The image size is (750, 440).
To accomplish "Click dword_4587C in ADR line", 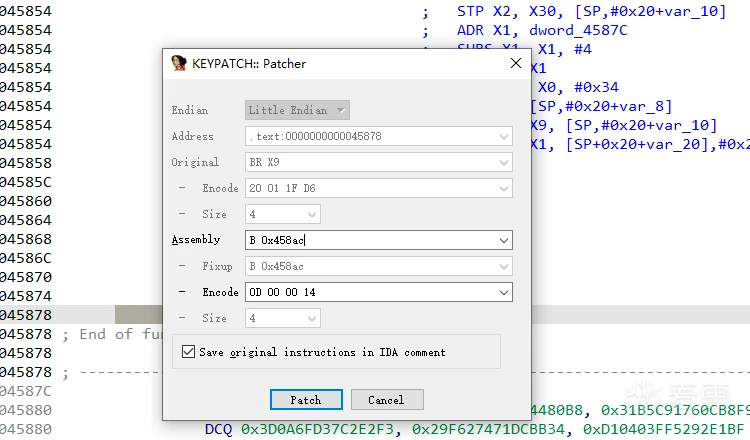I will pos(578,30).
